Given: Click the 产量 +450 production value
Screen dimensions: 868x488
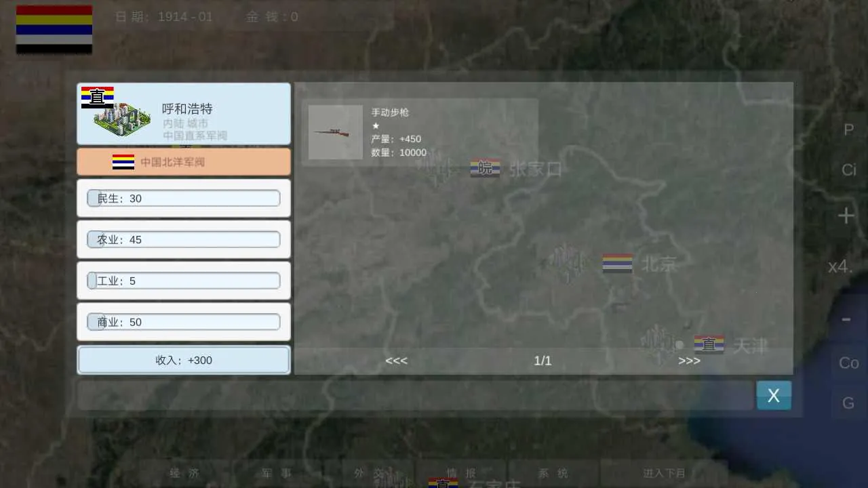Looking at the screenshot, I should pyautogui.click(x=396, y=139).
